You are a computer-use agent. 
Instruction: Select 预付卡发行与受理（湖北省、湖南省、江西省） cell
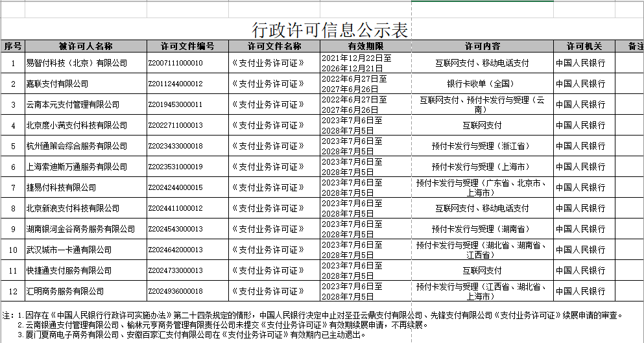482,250
